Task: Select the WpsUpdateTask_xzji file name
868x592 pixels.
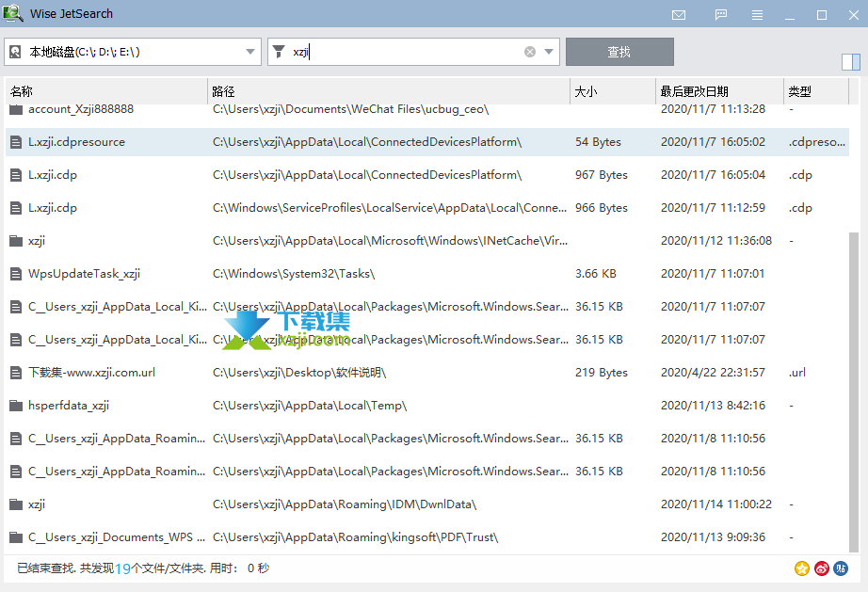Action: click(84, 274)
